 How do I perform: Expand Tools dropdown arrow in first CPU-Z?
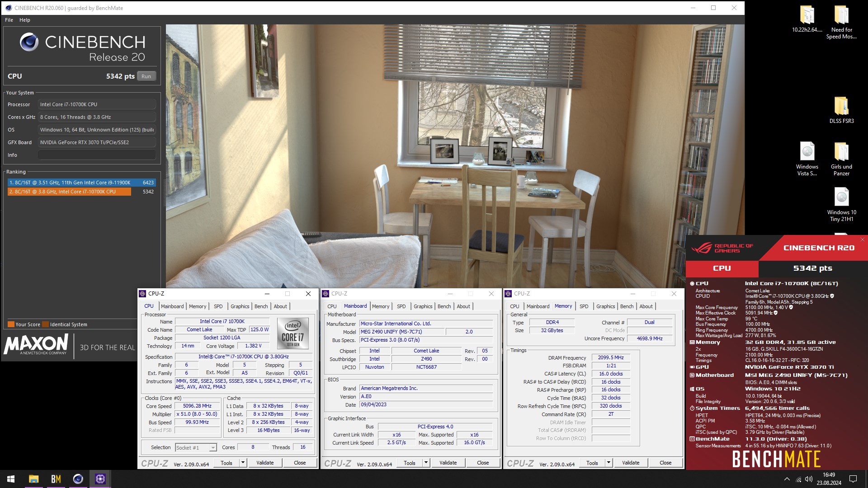pos(243,463)
